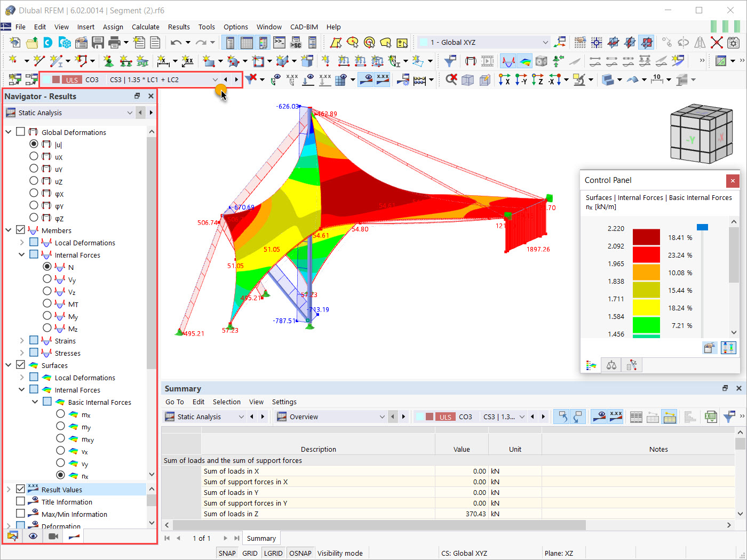Screen dimensions: 747x560
Task: Toggle SNAP in the status bar
Action: point(227,553)
